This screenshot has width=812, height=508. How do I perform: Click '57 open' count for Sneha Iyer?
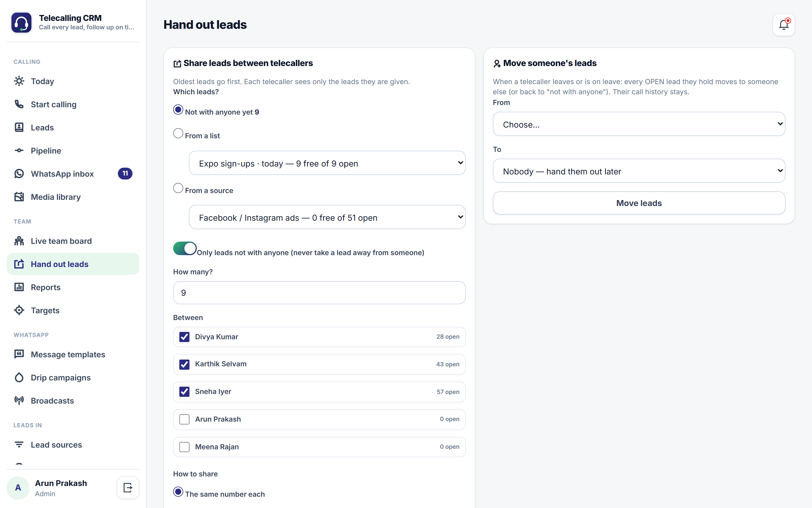(x=448, y=392)
